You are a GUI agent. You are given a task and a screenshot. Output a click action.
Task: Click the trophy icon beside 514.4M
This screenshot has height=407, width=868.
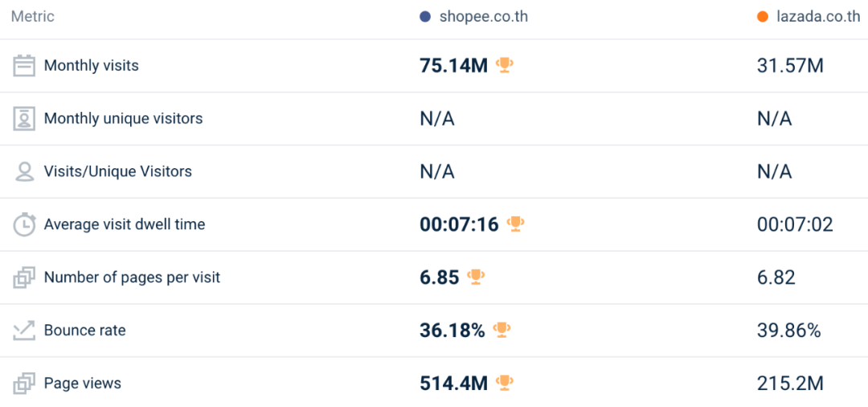click(x=505, y=383)
